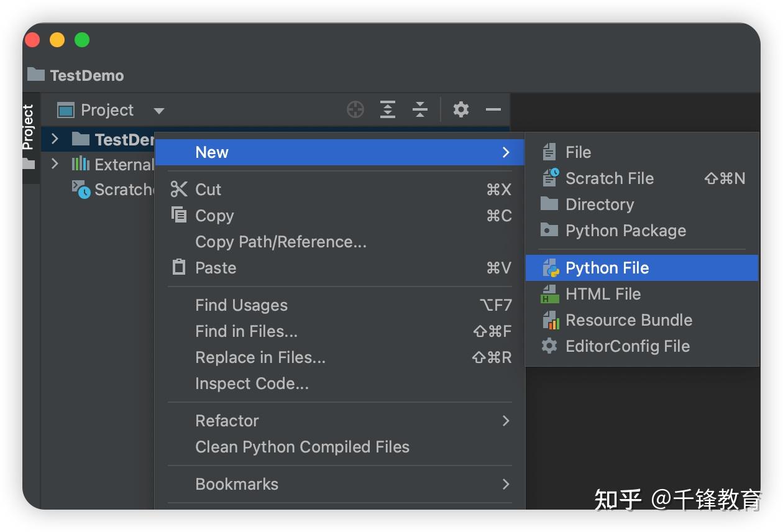783x532 pixels.
Task: Select Directory in the New submenu
Action: [x=599, y=204]
